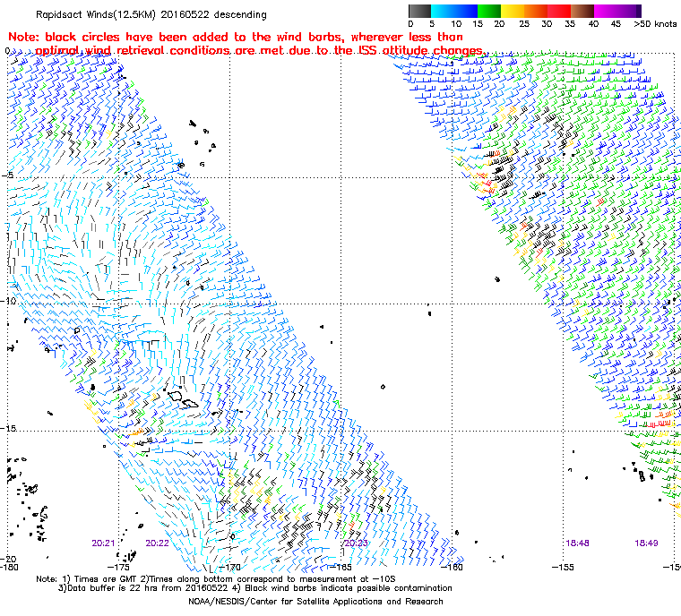
Task: Click the "-155" longitude axis label
Action: tap(563, 567)
